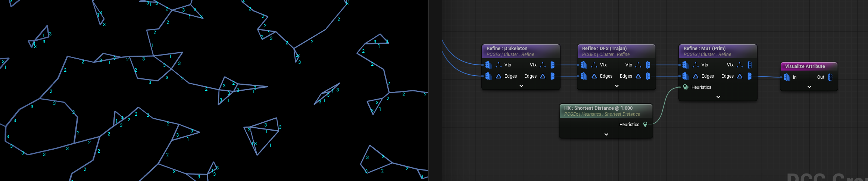Expand the HX Shortest Distance node chevron

point(606,134)
